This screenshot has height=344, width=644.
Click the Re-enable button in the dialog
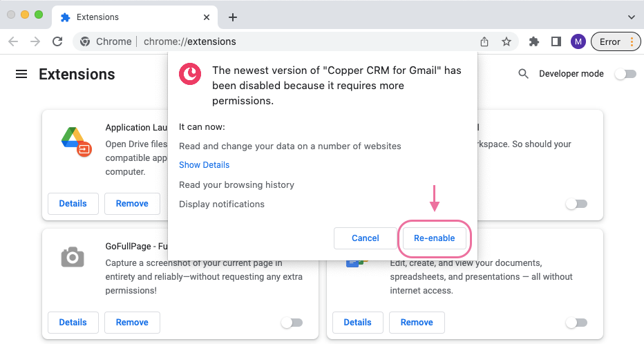click(434, 238)
